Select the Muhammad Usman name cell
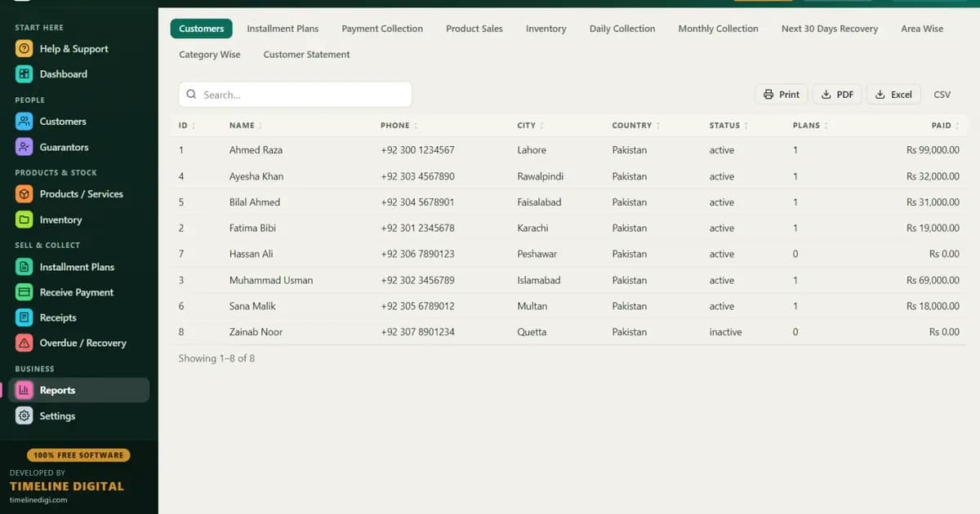Image resolution: width=980 pixels, height=514 pixels. pyautogui.click(x=271, y=281)
